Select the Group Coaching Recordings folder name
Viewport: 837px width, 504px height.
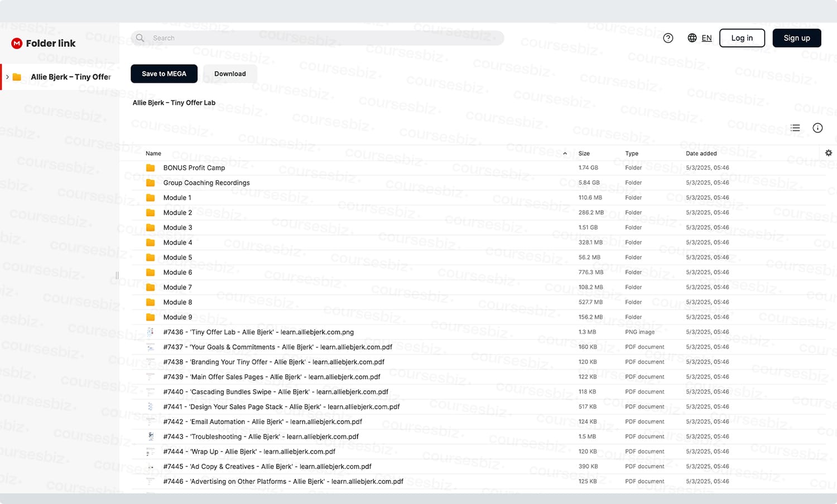pos(206,183)
